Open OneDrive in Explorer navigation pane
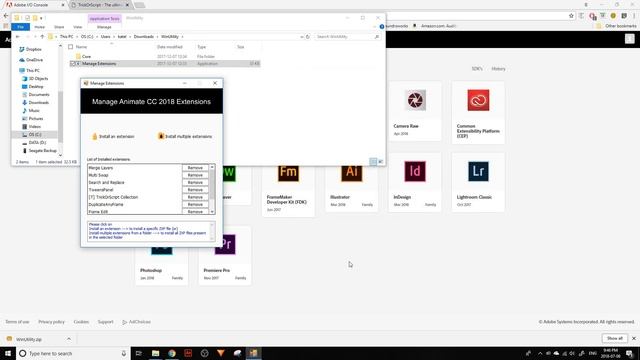Viewport: 640px width, 360px height. click(x=34, y=60)
